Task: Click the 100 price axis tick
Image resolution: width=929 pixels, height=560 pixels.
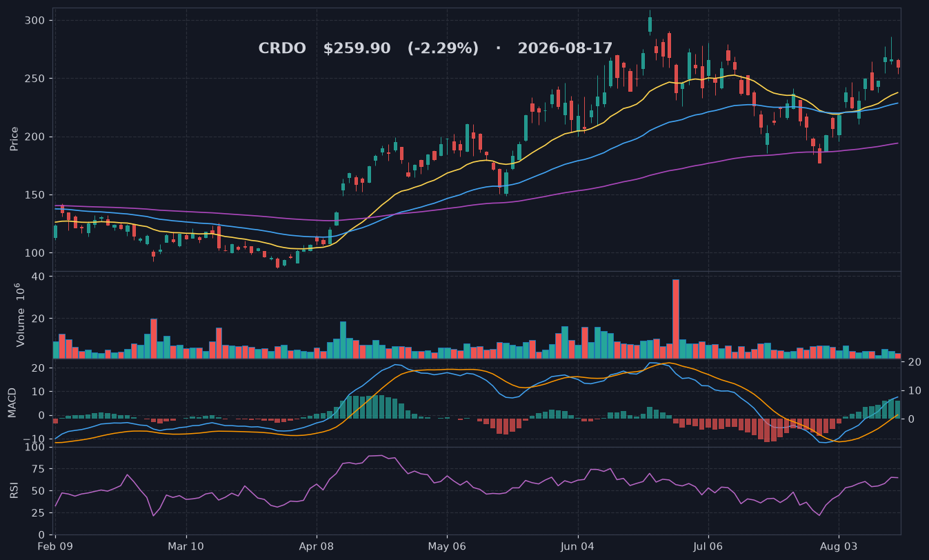Action: pyautogui.click(x=35, y=253)
